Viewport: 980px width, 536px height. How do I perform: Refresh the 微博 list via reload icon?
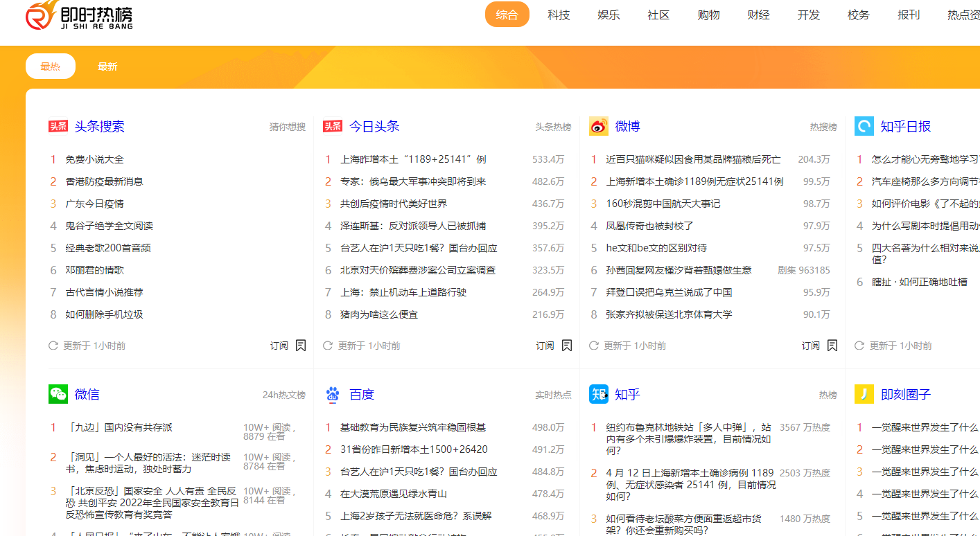coord(594,345)
